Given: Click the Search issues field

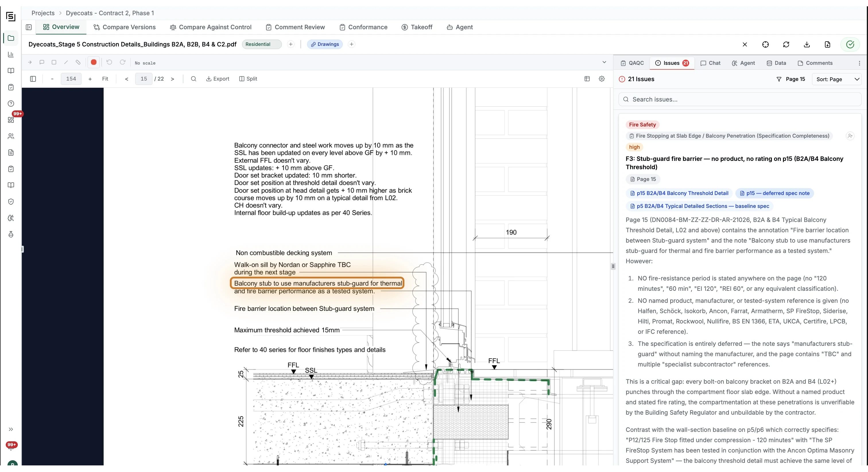Looking at the screenshot, I should (740, 99).
